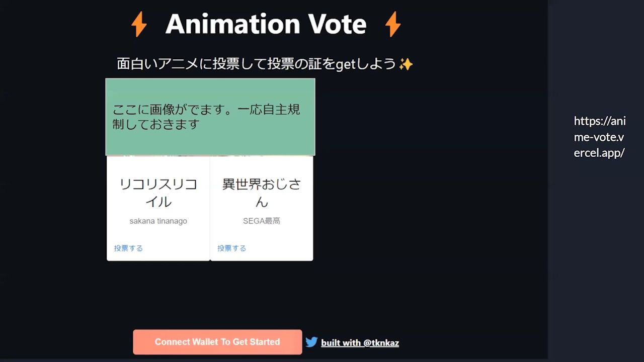Image resolution: width=644 pixels, height=362 pixels.
Task: Vote for 異世界おじさん via 投票する
Action: click(x=232, y=248)
